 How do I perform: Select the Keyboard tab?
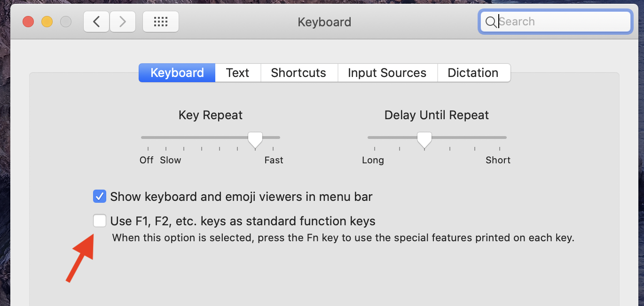pyautogui.click(x=177, y=73)
